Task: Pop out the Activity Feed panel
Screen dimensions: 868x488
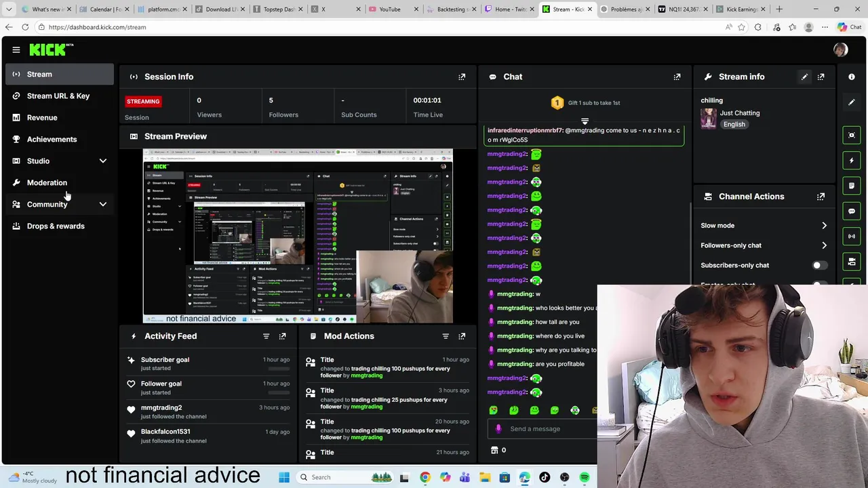Action: [x=282, y=336]
